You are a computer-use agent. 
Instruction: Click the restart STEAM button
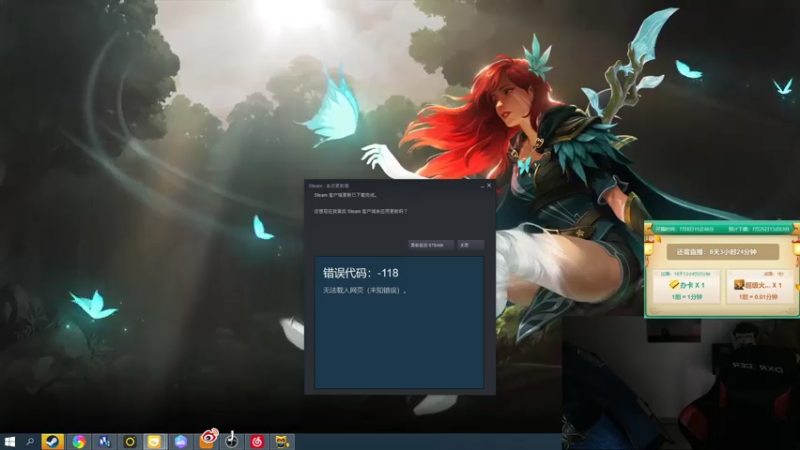[x=431, y=245]
